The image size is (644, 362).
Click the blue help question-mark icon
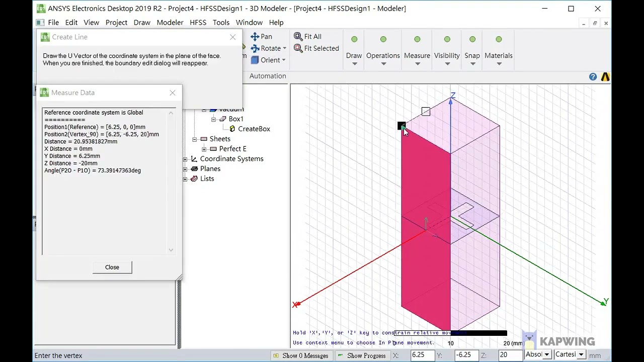pyautogui.click(x=593, y=77)
